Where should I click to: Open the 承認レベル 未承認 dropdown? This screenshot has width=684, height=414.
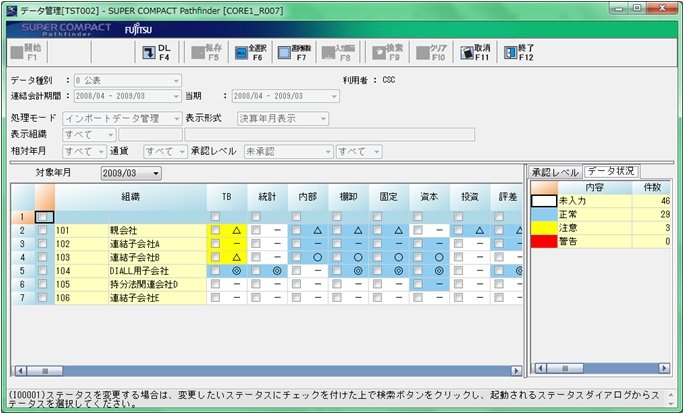328,152
